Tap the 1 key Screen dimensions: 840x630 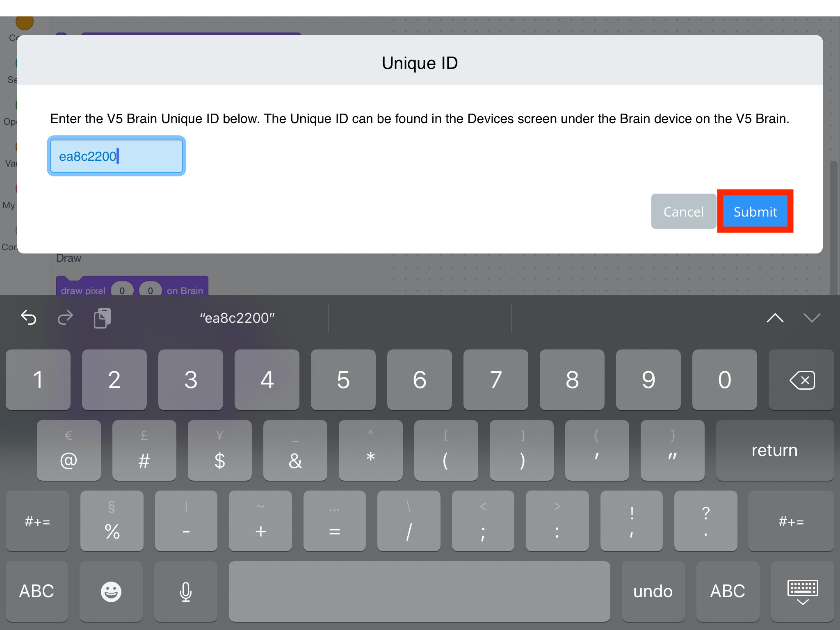(x=38, y=380)
